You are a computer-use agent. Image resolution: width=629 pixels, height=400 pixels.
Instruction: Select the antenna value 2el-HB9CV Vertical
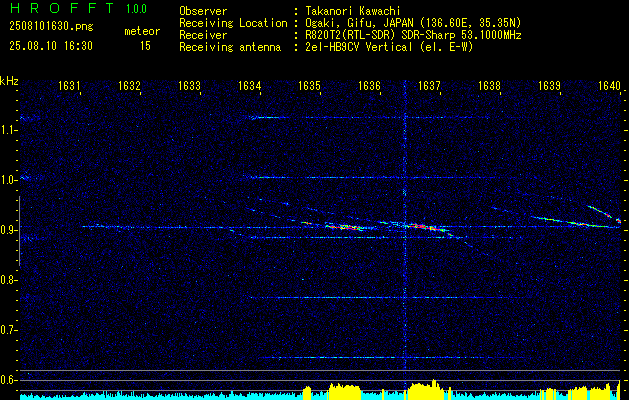[x=359, y=47]
